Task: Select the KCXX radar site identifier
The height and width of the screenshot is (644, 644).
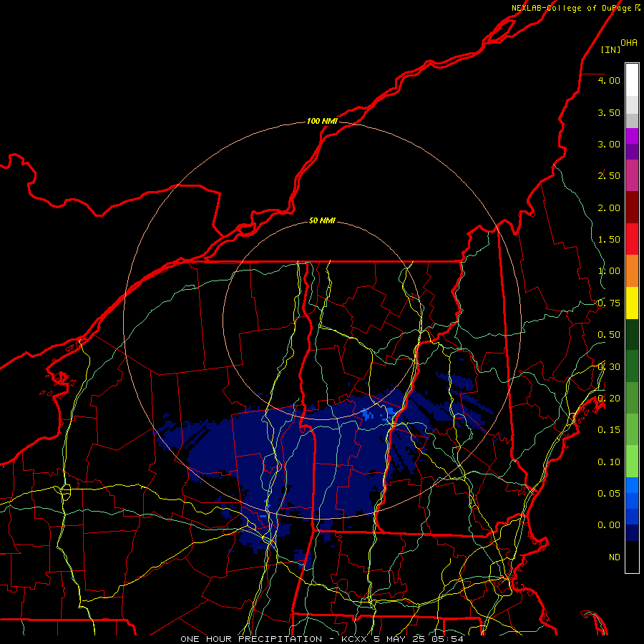Action: [353, 639]
